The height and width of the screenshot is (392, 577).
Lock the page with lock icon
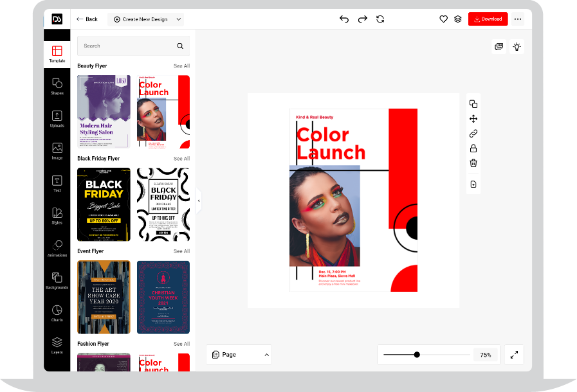(x=473, y=148)
